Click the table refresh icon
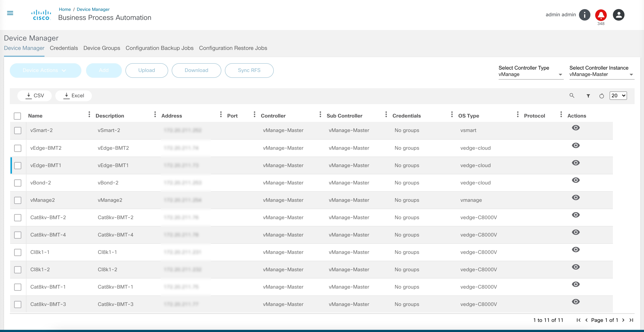 pos(602,96)
